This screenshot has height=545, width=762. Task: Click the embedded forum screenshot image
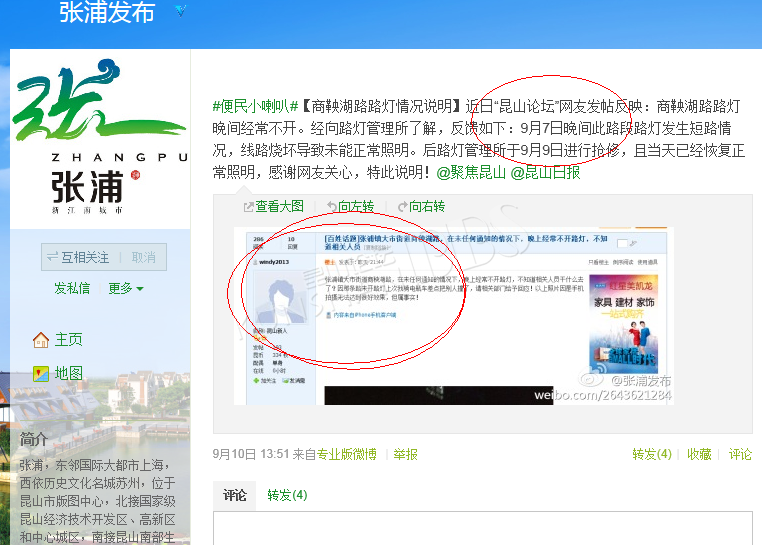pyautogui.click(x=453, y=316)
